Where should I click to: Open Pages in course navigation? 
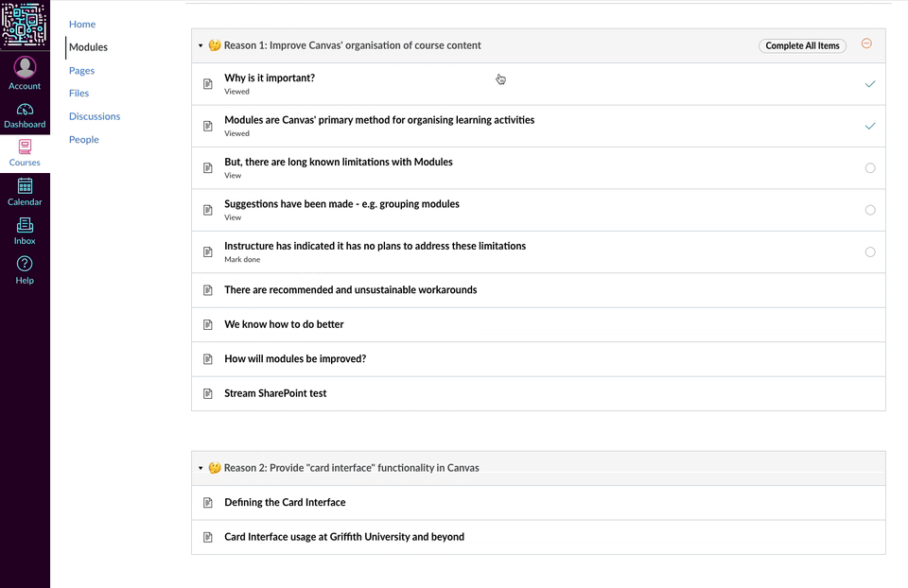click(81, 71)
